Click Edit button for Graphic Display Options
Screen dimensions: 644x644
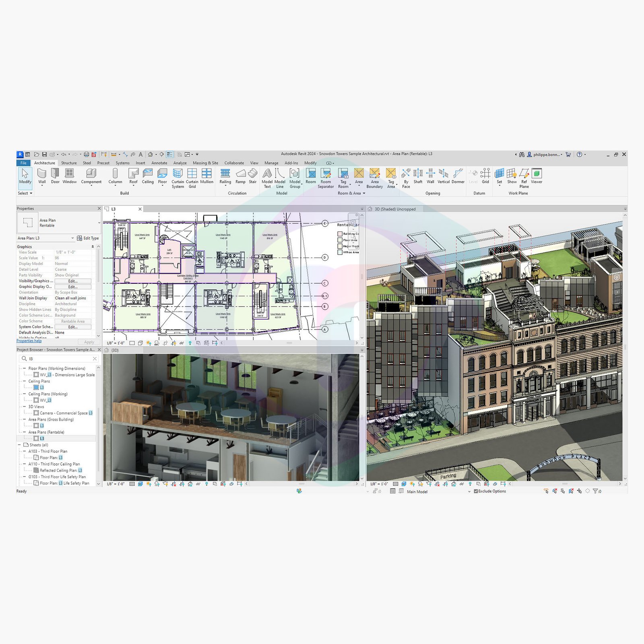73,287
